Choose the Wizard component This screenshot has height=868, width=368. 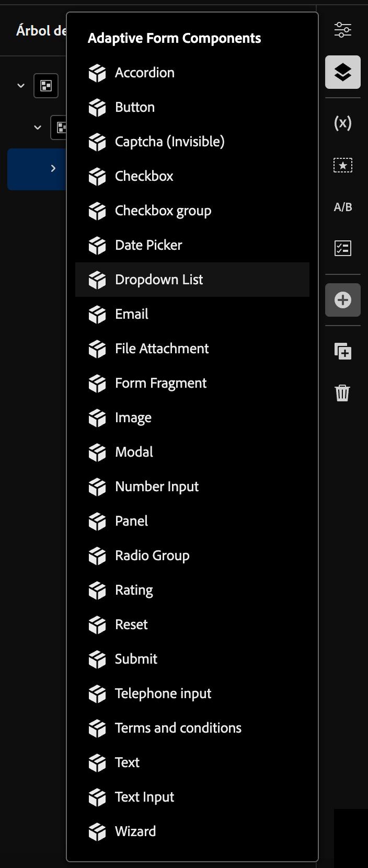pos(192,831)
